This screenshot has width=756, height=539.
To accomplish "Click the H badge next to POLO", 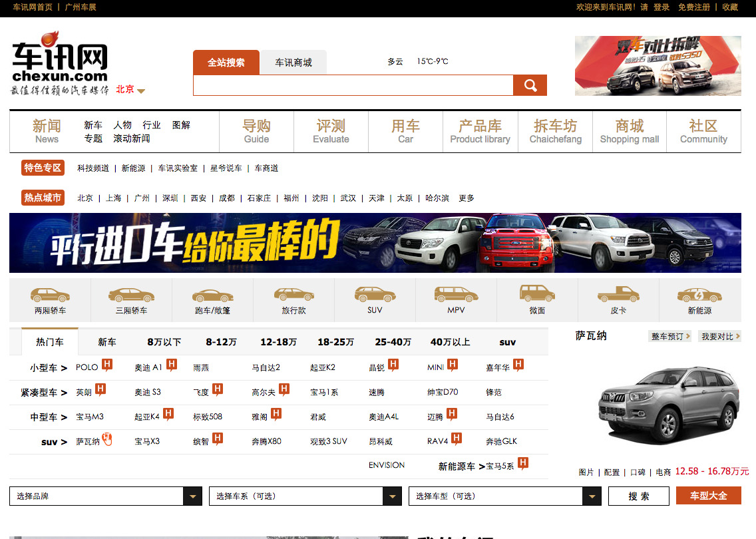I will coord(107,365).
